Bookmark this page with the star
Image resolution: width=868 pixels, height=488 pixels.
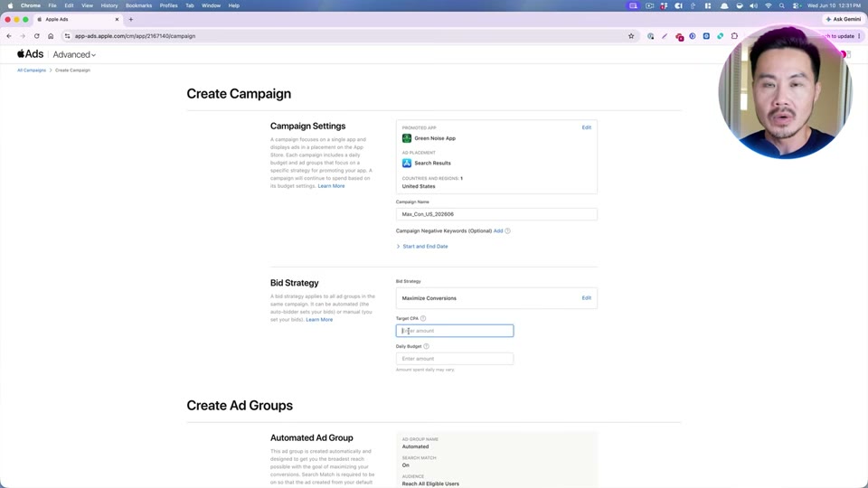pyautogui.click(x=631, y=36)
